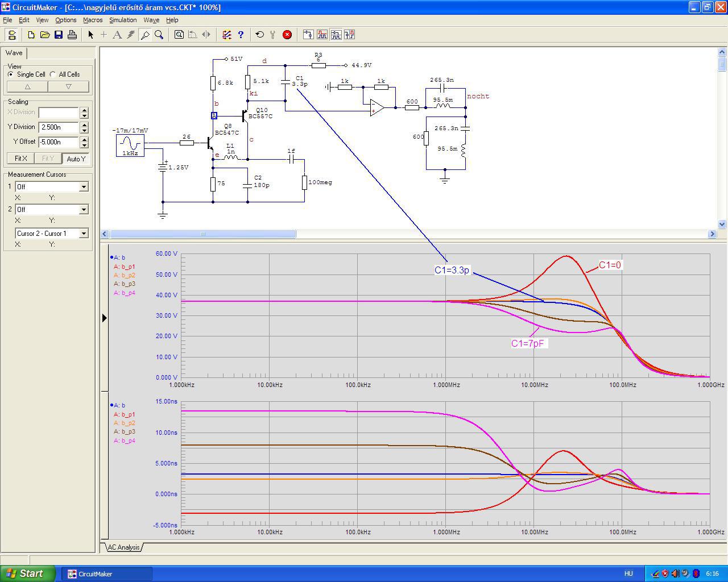Screen dimensions: 728x582
Task: Click the Y Division input field
Action: tap(58, 127)
